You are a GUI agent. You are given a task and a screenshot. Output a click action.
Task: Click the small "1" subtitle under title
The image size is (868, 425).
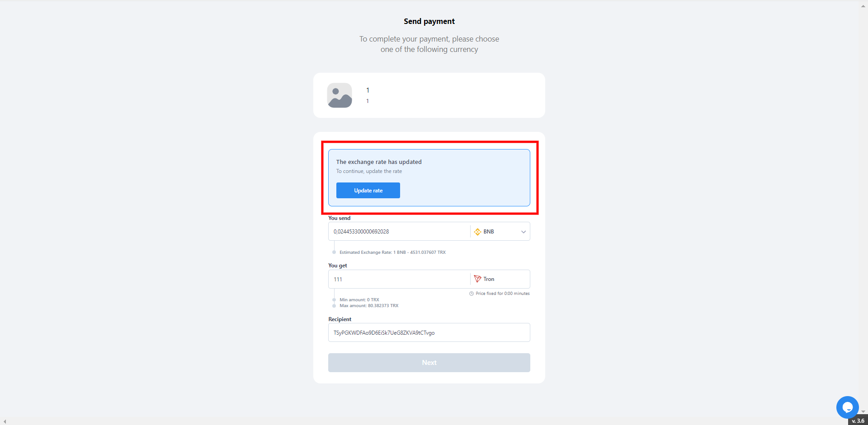coord(368,101)
